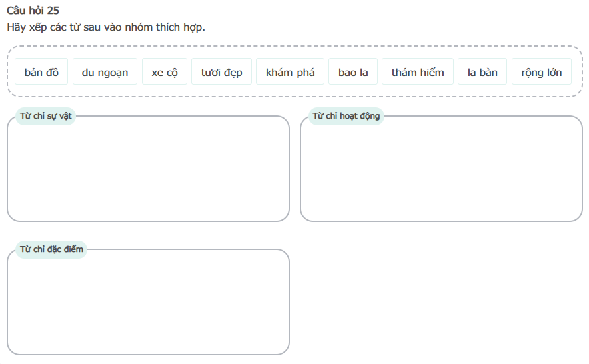Click the 'Từ chỉ sự vật' group label
The image size is (589, 364).
[x=46, y=116]
